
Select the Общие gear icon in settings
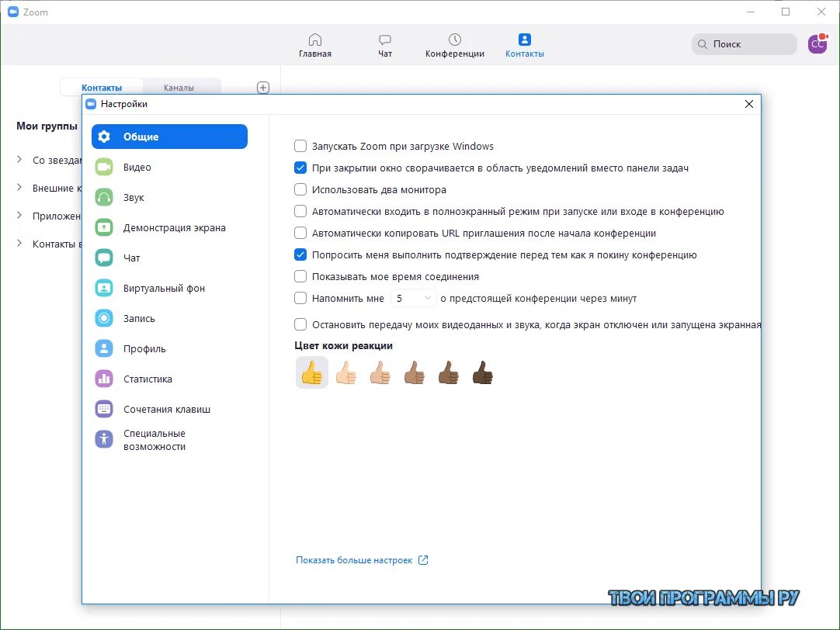104,137
